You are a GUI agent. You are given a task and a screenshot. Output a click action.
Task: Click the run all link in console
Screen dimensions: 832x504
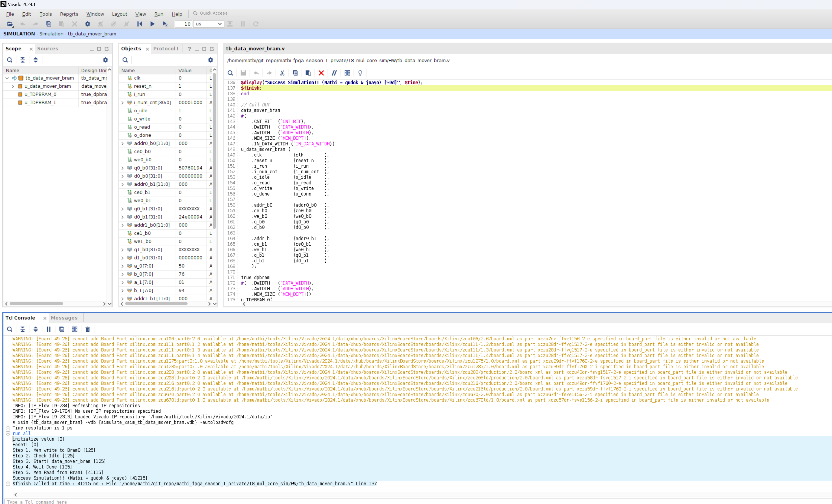point(22,434)
